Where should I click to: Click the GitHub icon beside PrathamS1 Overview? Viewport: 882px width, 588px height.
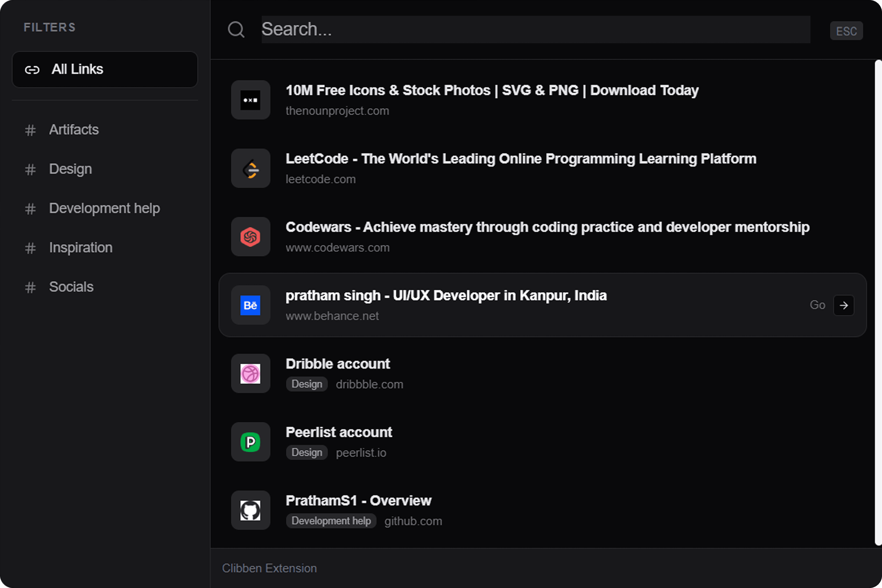click(251, 510)
